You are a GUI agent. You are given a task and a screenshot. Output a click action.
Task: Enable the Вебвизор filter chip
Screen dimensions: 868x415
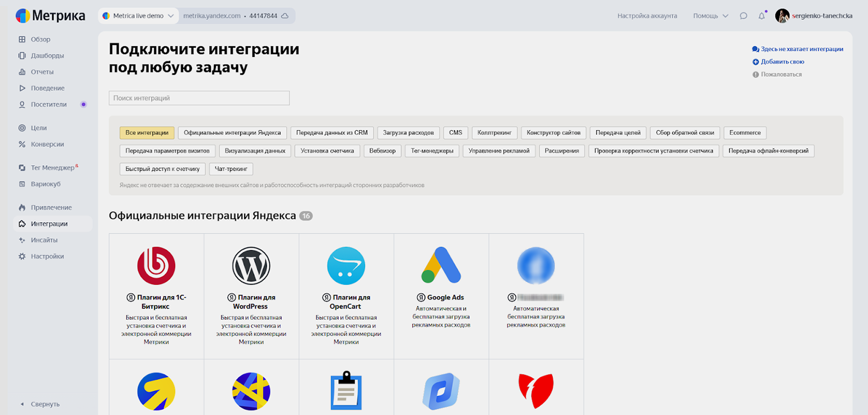point(383,151)
